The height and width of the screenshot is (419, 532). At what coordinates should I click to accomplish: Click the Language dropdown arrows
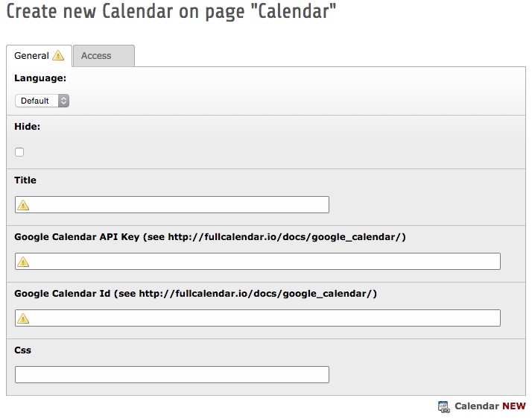pos(63,101)
